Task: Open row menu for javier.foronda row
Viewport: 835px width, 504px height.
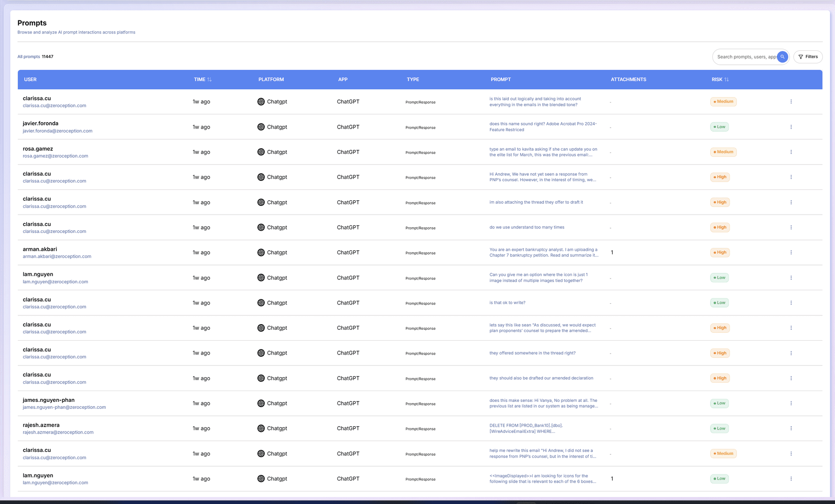Action: coord(791,127)
